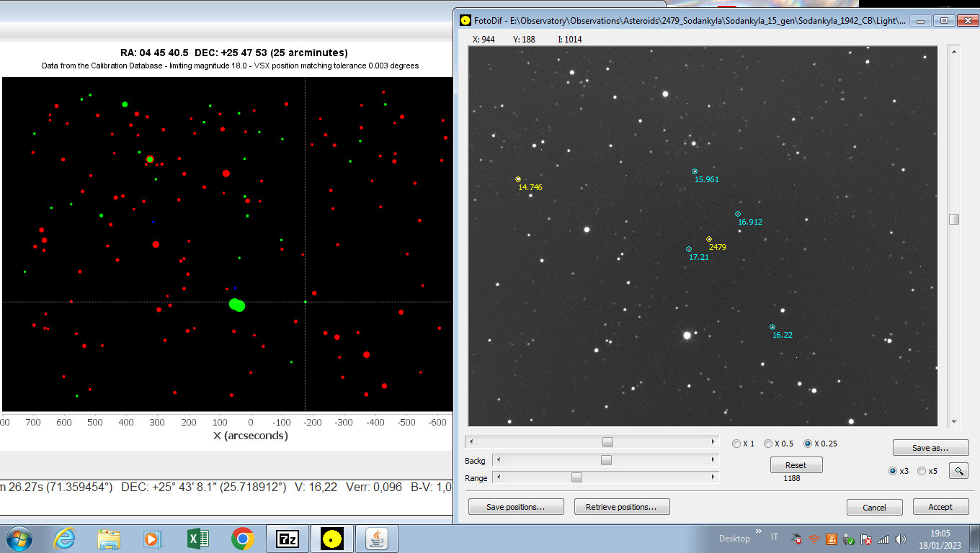
Task: Open the speaker volume tray icon
Action: [901, 539]
